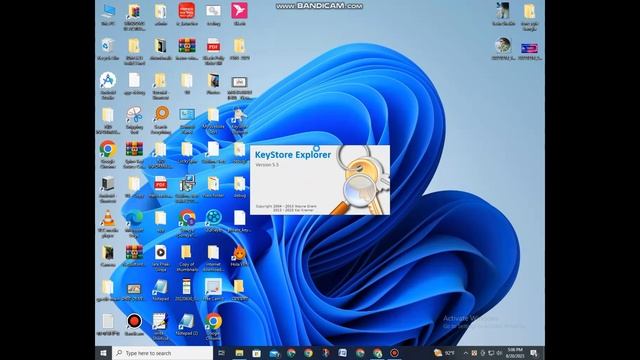Open the folder icon at top-right corner of desktop
640x360 pixels.
click(x=530, y=16)
